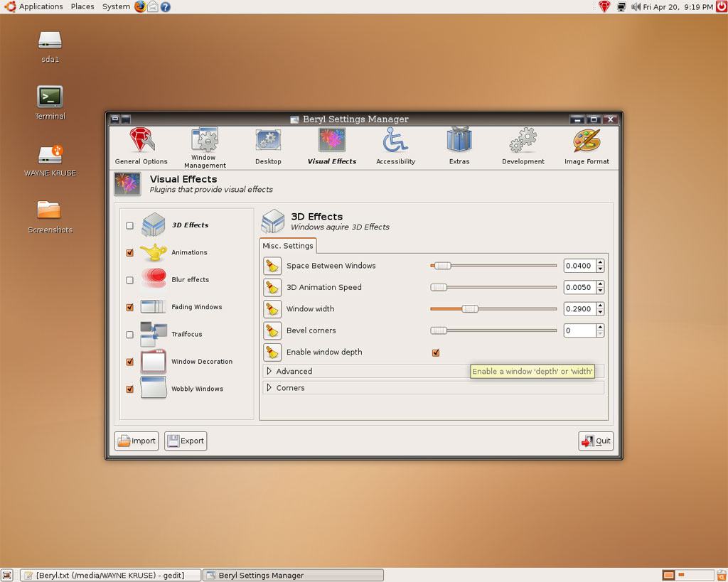Open the help launcher in top panel
Viewport: 728px width, 582px height.
(x=165, y=7)
